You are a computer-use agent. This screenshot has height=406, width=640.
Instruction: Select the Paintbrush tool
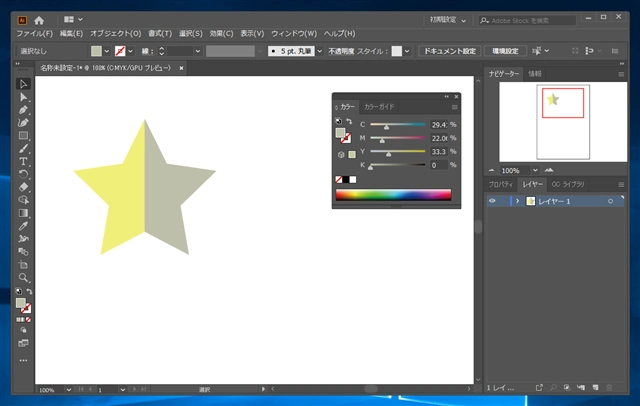tap(23, 148)
